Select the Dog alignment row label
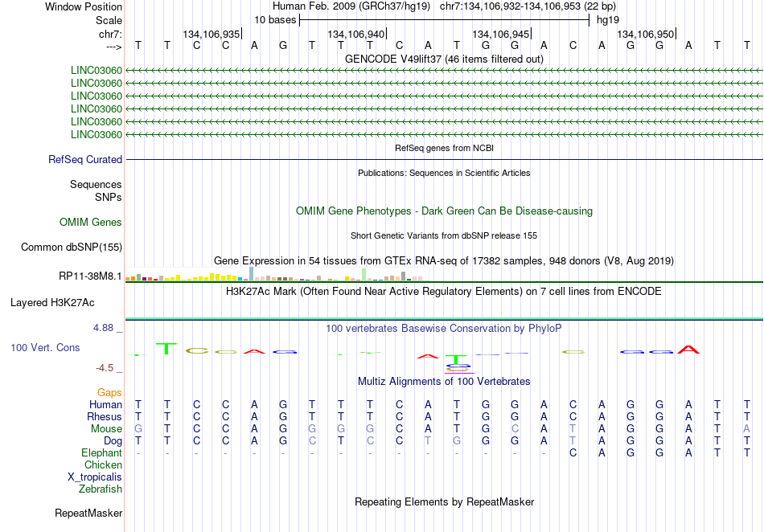 113,441
